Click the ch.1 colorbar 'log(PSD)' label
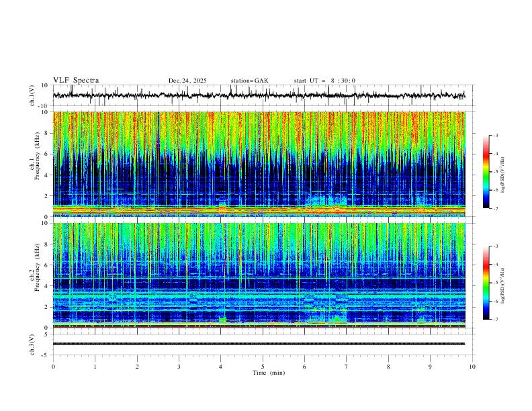Image resolution: width=532 pixels, height=411 pixels. pos(502,175)
